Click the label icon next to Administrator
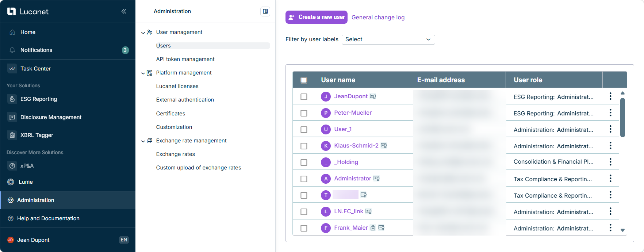644x252 pixels. [376, 179]
